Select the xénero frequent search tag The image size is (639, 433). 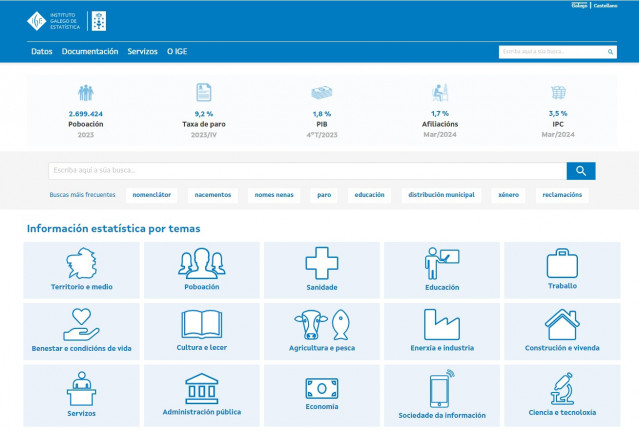pyautogui.click(x=509, y=195)
